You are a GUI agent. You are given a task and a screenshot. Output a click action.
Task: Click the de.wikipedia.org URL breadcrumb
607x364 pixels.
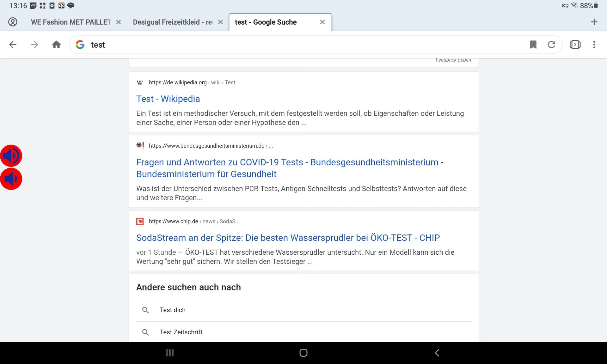coord(192,82)
